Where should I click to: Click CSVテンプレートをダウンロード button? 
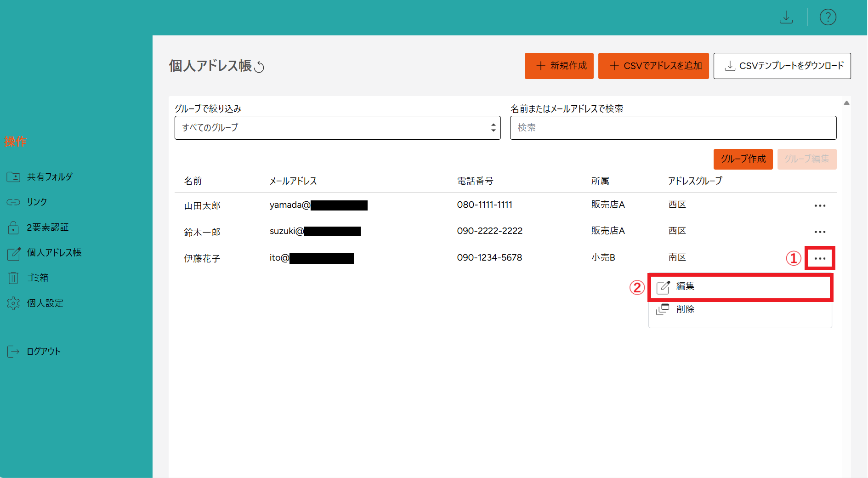point(782,66)
